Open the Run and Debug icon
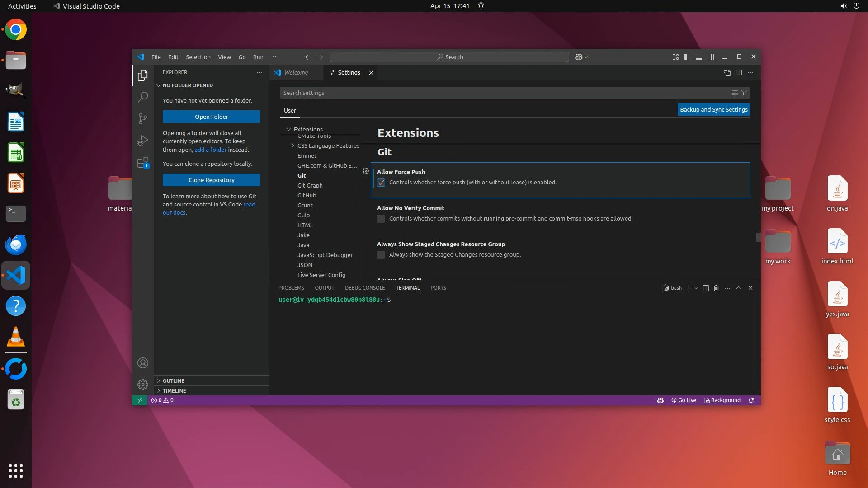Image resolution: width=868 pixels, height=488 pixels. 142,141
